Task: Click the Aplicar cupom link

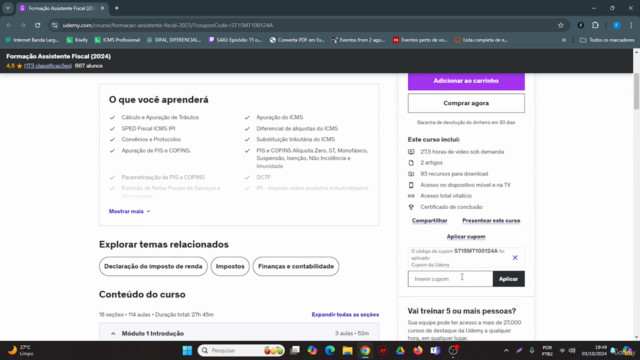Action: tap(466, 237)
